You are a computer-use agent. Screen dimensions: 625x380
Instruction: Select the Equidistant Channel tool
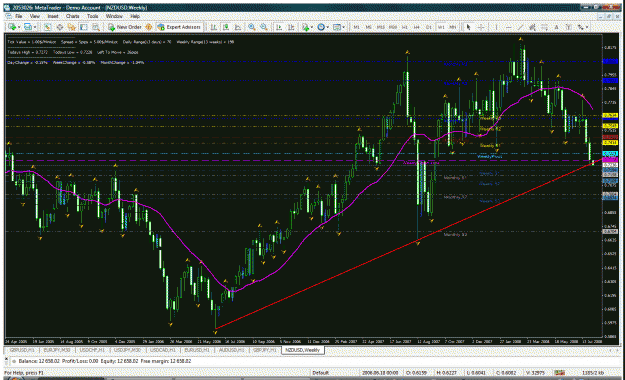click(x=532, y=27)
